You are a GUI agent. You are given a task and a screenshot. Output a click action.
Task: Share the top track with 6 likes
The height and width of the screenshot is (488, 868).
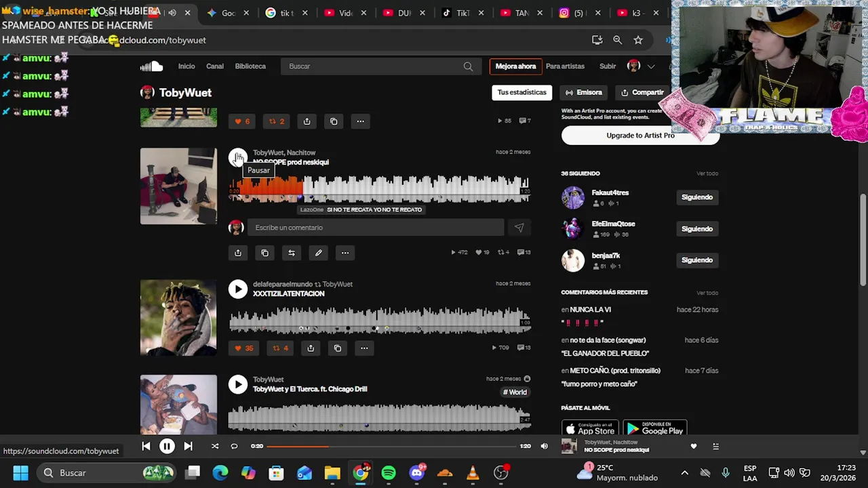(307, 121)
